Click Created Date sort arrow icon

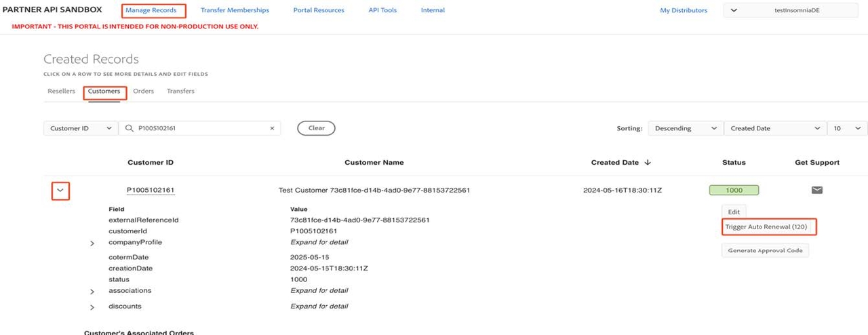coord(648,163)
